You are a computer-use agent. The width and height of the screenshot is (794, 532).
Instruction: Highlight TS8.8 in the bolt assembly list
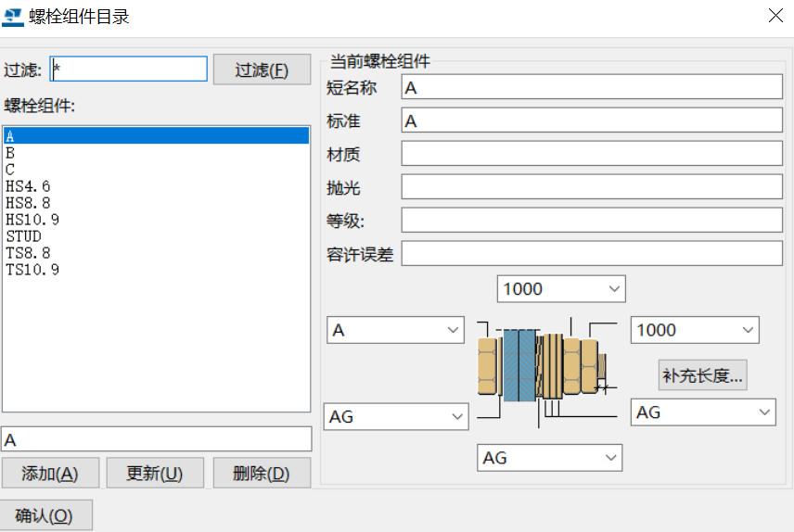coord(28,253)
